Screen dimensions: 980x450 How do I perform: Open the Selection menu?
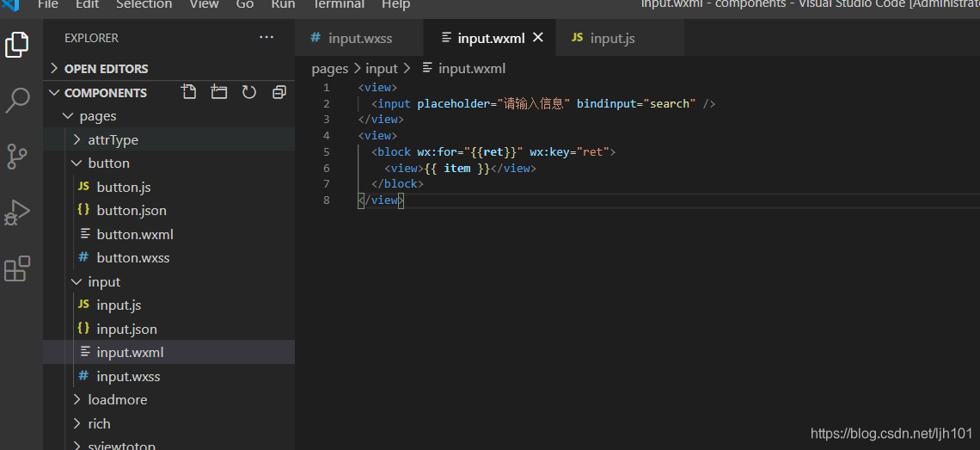pos(144,5)
